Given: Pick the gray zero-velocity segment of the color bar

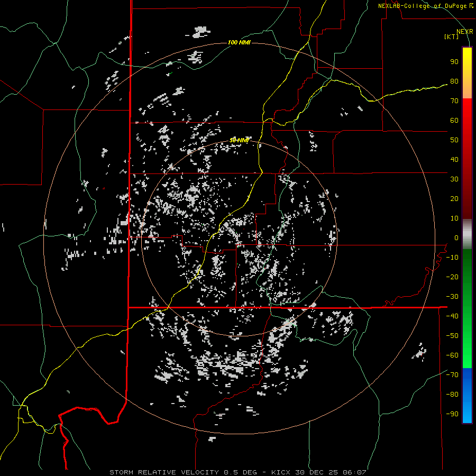Looking at the screenshot, I should (x=467, y=234).
